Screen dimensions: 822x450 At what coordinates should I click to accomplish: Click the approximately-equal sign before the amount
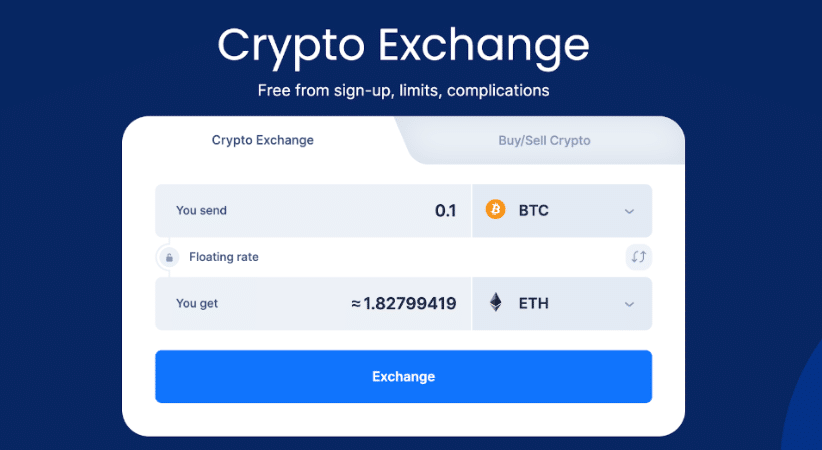pyautogui.click(x=356, y=303)
